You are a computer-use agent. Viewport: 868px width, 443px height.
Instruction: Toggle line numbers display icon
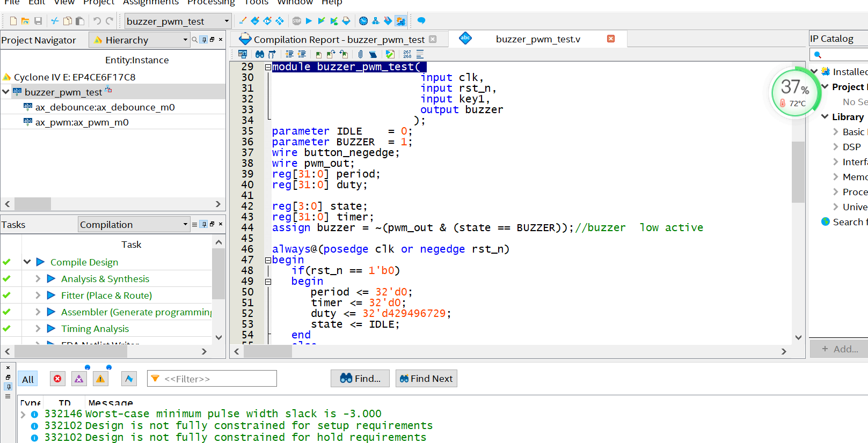point(407,54)
